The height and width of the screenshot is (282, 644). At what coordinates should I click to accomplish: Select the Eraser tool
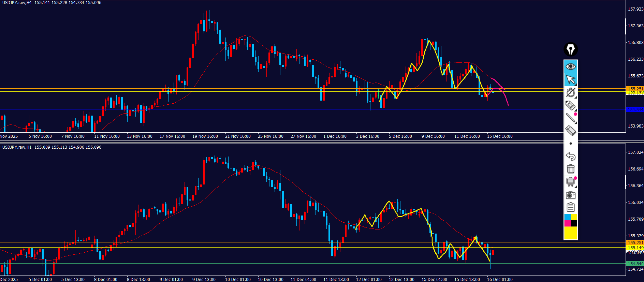pos(570,131)
